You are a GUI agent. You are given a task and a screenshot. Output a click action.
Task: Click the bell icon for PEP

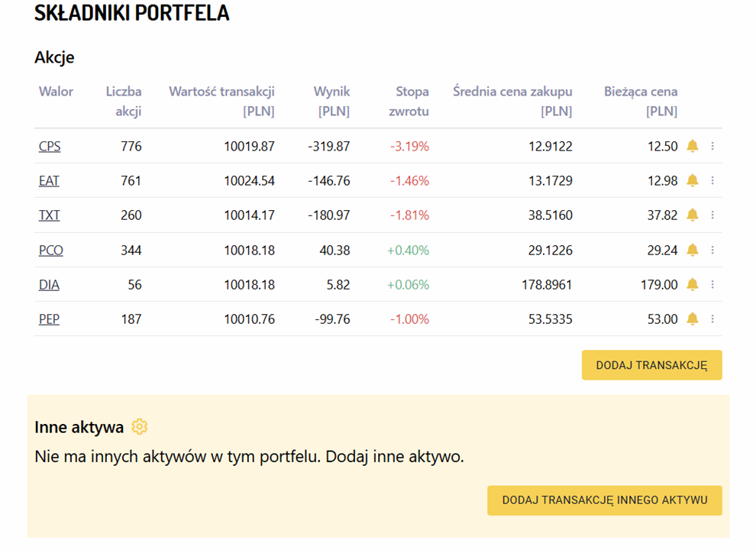(x=692, y=319)
